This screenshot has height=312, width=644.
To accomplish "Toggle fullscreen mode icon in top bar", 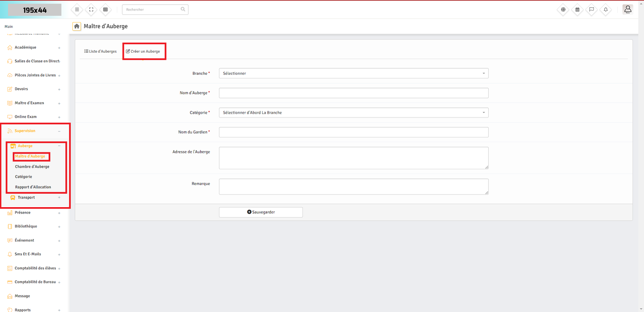I will pos(91,10).
